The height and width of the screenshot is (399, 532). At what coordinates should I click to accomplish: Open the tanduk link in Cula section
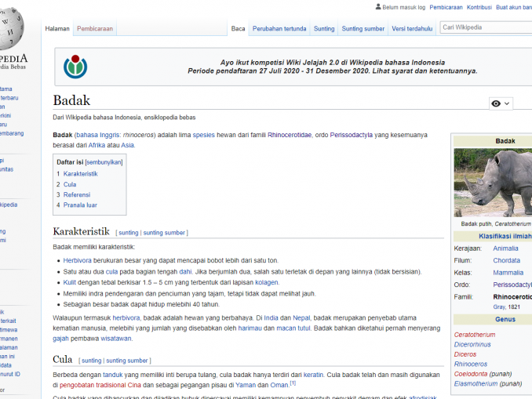pos(113,375)
